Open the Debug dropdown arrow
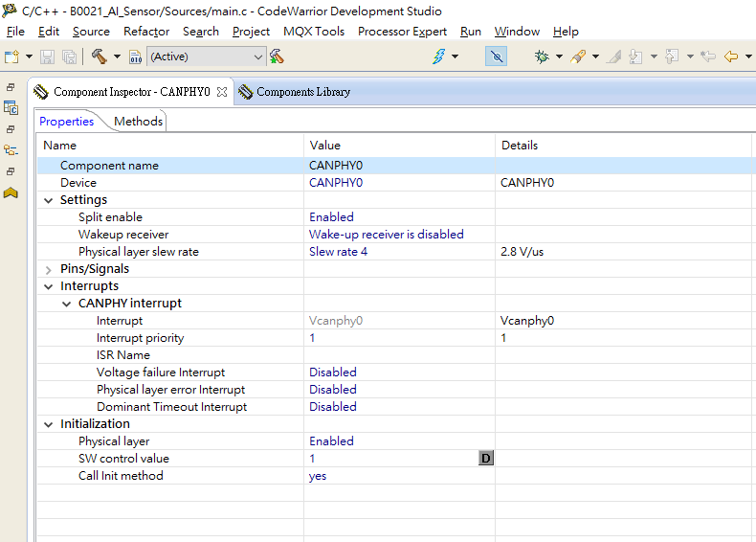Image resolution: width=756 pixels, height=542 pixels. [x=559, y=56]
